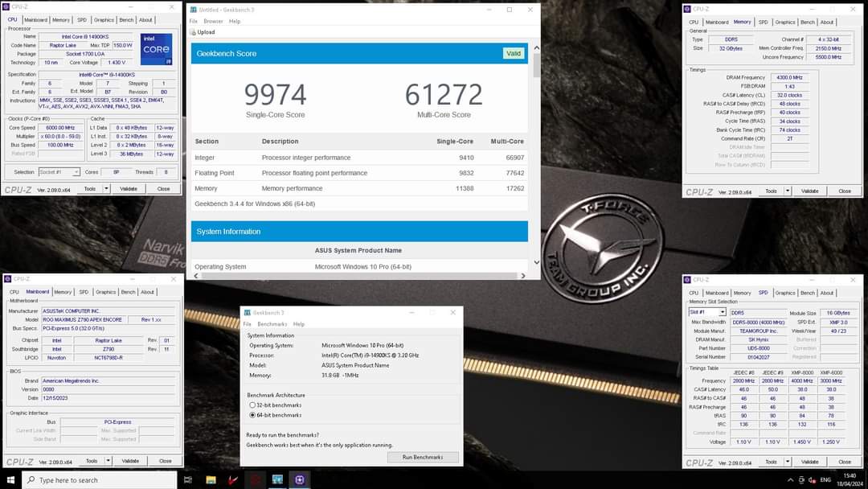Click the 9974 single-core score
Image resolution: width=868 pixels, height=489 pixels.
(x=275, y=95)
